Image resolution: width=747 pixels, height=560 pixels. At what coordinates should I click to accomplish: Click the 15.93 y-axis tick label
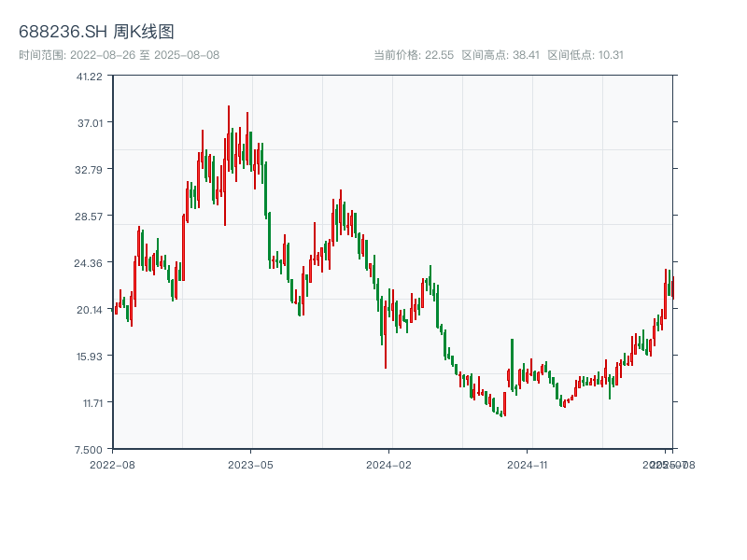pos(90,356)
